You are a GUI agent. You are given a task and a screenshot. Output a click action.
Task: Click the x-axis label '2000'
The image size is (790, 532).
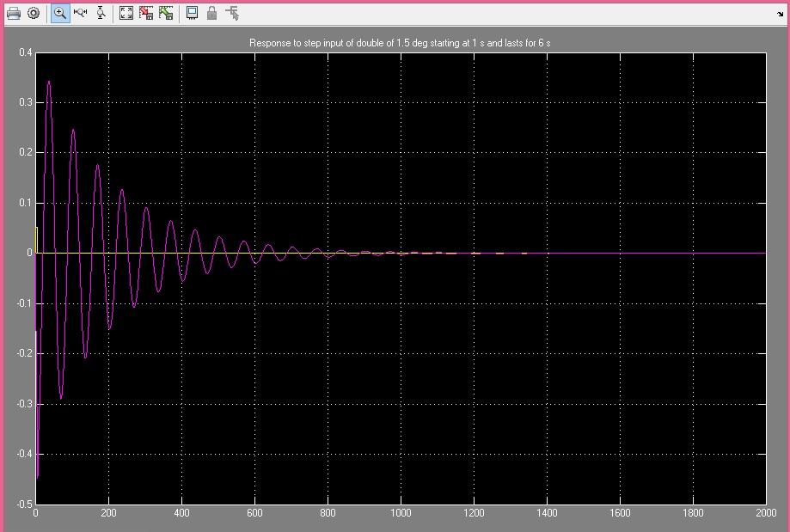[766, 513]
